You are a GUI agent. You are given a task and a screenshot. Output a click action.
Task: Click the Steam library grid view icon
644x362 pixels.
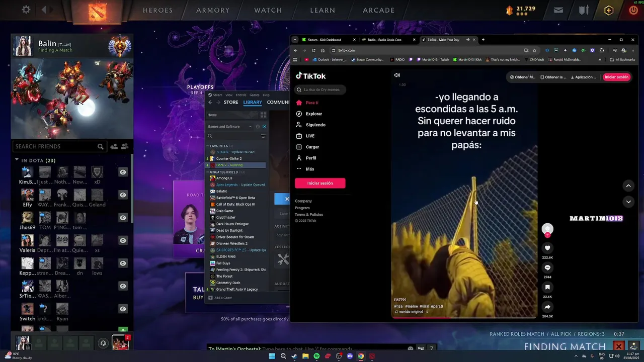263,115
